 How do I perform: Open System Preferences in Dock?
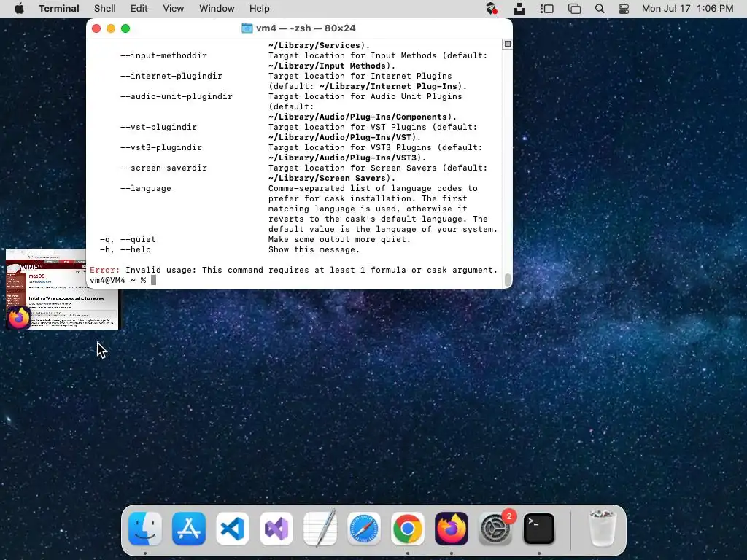(495, 529)
